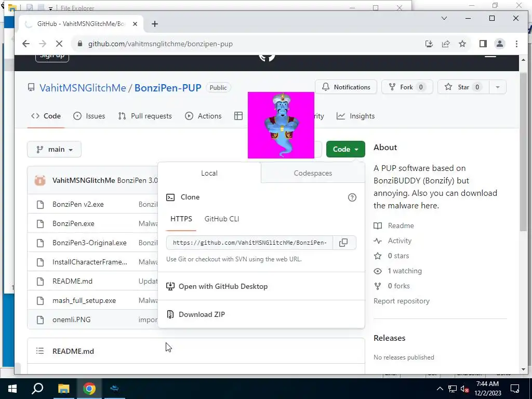
Task: Select the Local tab
Action: [x=209, y=173]
